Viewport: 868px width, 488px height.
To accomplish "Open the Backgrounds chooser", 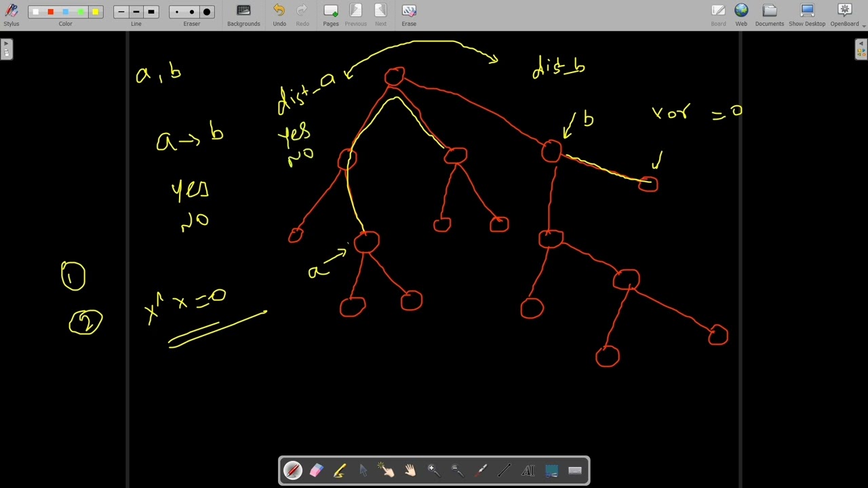I will tap(243, 15).
